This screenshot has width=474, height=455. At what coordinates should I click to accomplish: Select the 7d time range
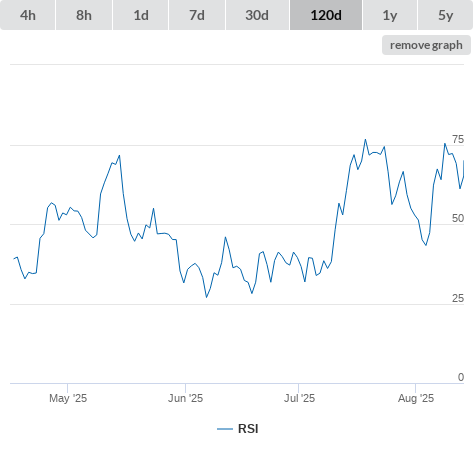[197, 15]
